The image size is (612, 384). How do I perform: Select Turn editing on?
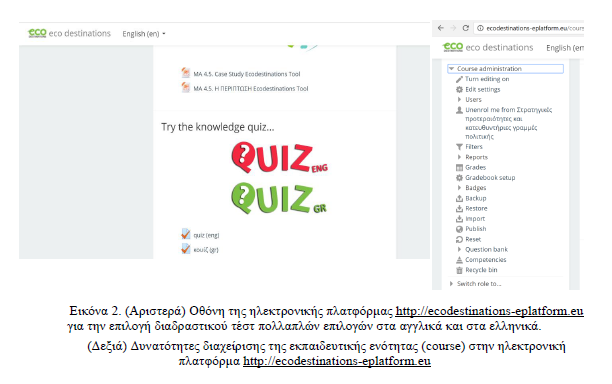(487, 79)
